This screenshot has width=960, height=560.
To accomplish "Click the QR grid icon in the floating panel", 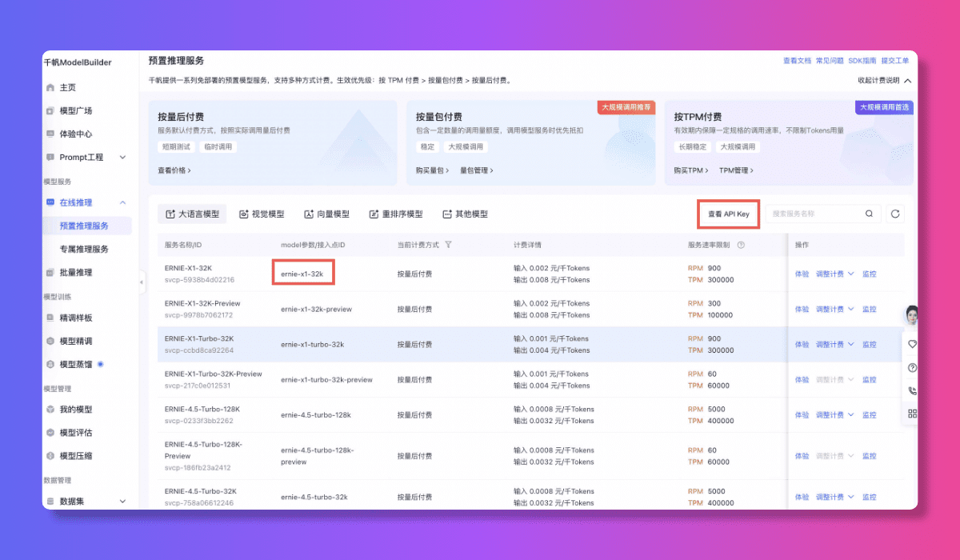I will 912,414.
